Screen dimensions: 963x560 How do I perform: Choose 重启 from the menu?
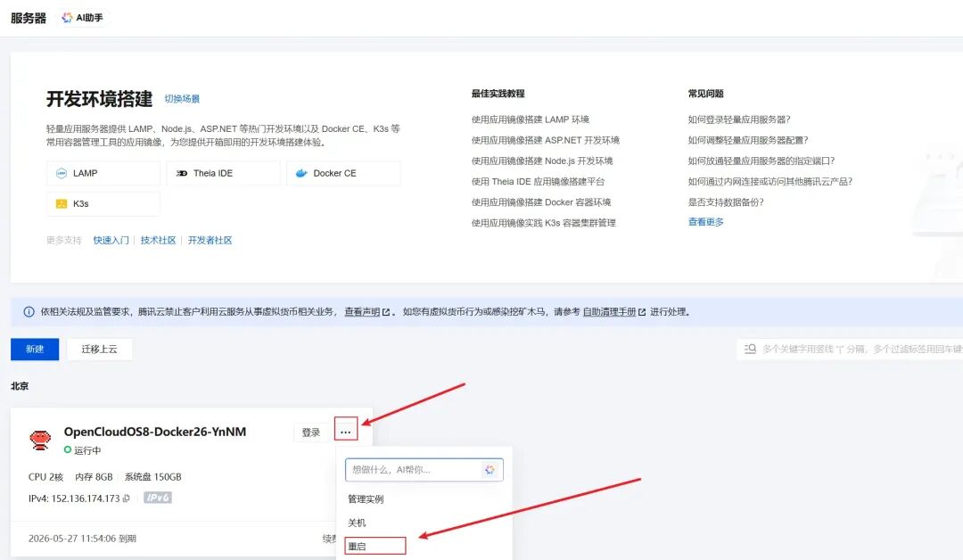click(x=357, y=546)
